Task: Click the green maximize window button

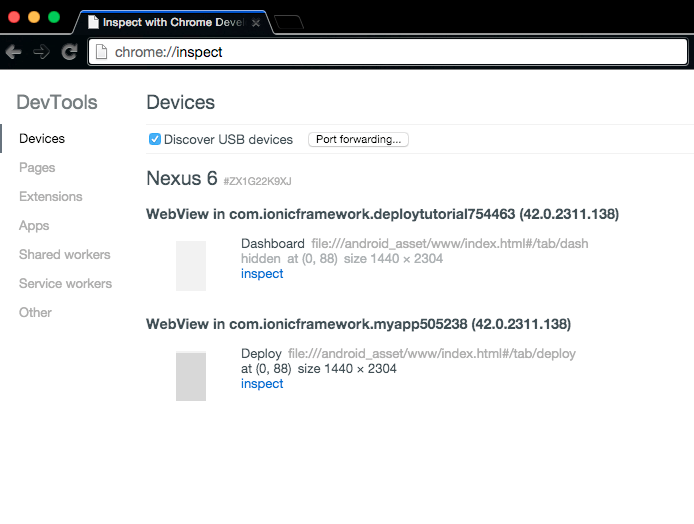Action: coord(54,17)
